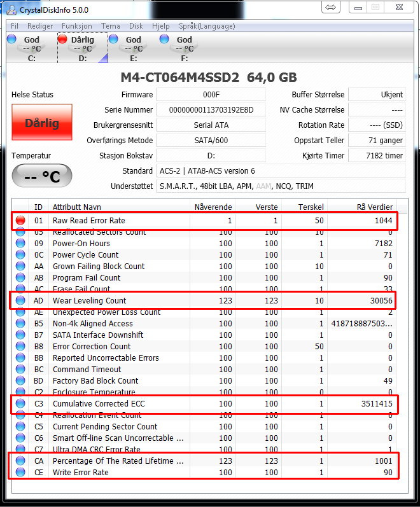Click the blue health orb of drive E:
The width and height of the screenshot is (420, 507).
[113, 39]
